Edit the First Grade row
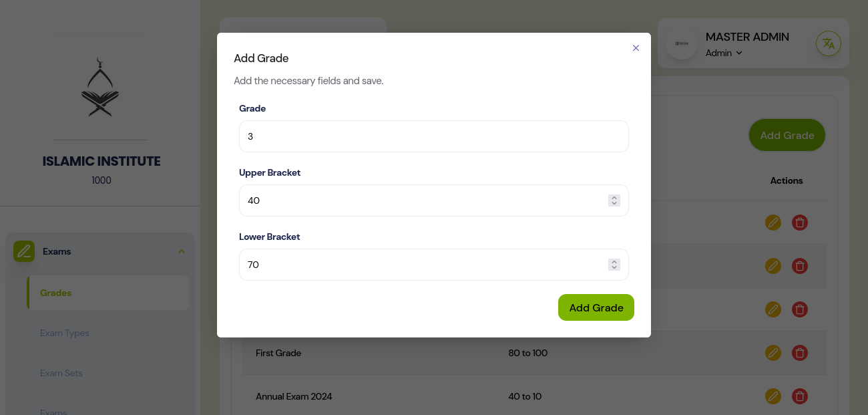 click(x=773, y=353)
